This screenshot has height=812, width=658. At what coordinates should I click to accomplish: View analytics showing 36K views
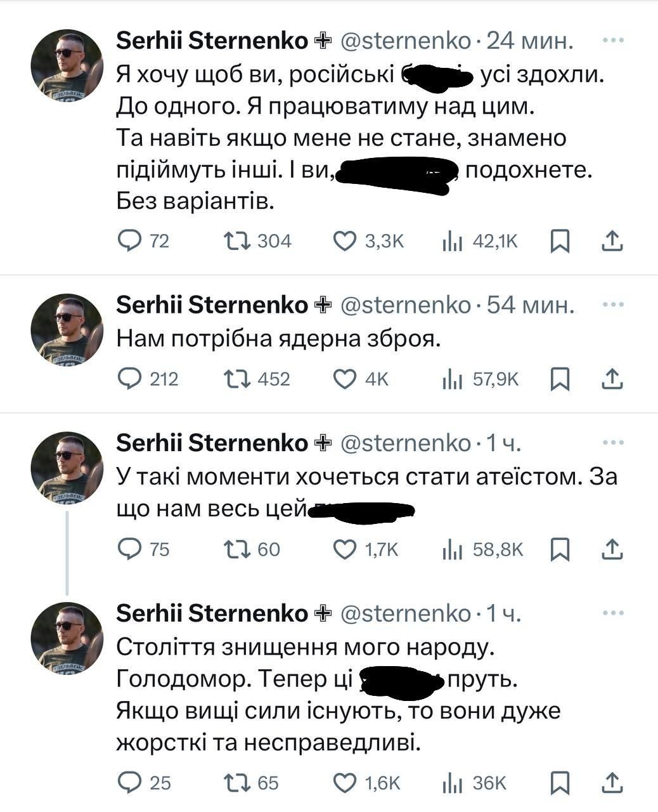coord(453,783)
